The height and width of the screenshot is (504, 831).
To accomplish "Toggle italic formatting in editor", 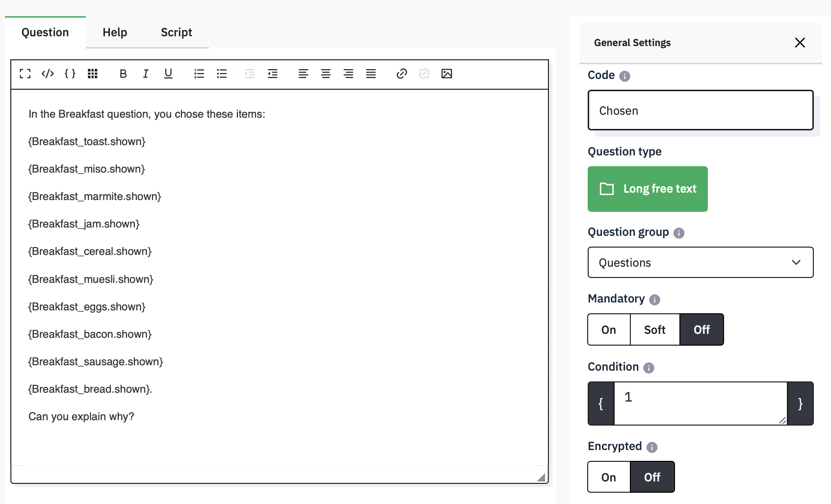I will (x=146, y=74).
